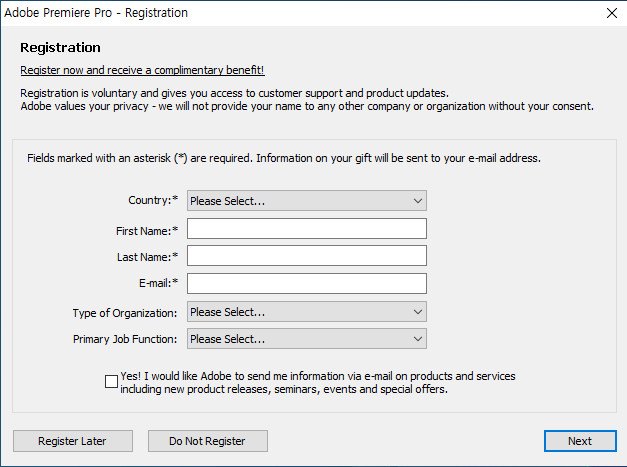
Task: Focus the Last Name text box
Action: 307,255
